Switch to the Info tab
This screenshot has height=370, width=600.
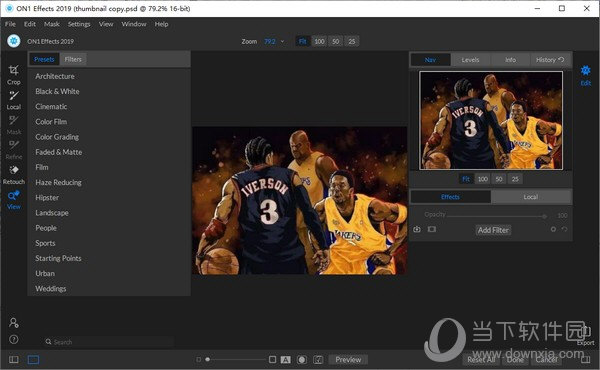510,60
